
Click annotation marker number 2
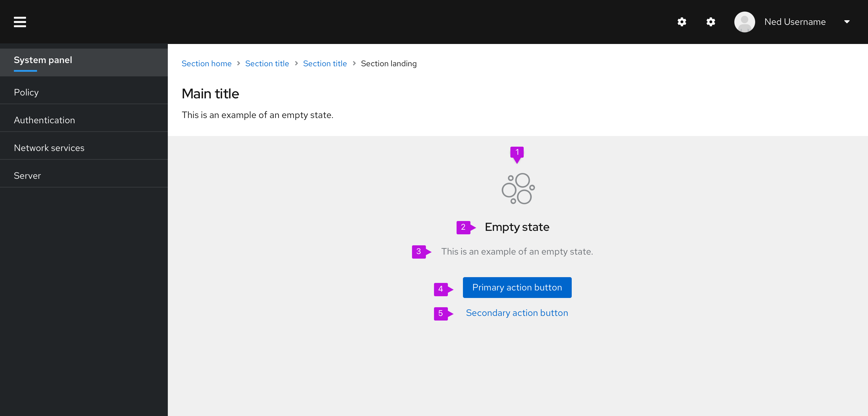pos(463,227)
